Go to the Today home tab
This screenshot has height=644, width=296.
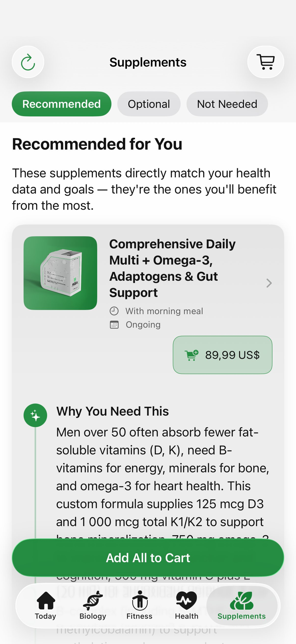tap(46, 605)
